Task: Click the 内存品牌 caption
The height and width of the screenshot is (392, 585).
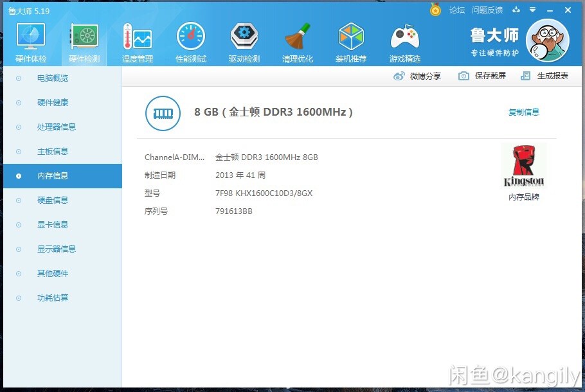Action: tap(524, 197)
